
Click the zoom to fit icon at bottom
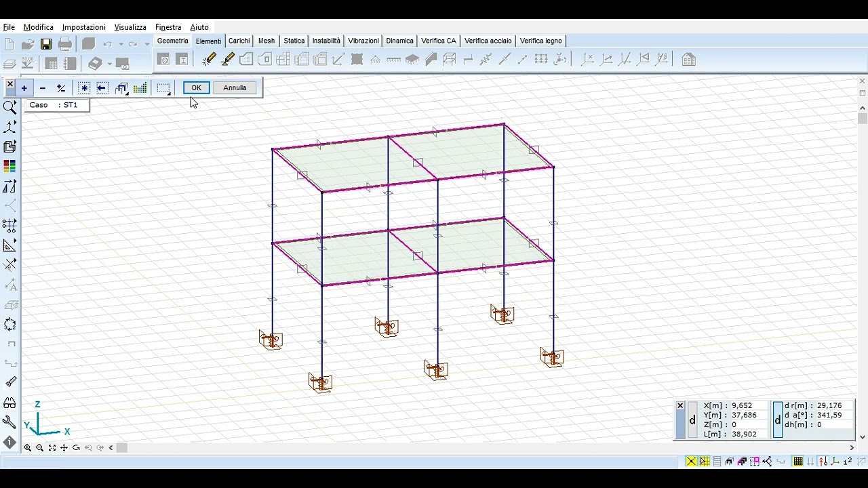point(52,448)
